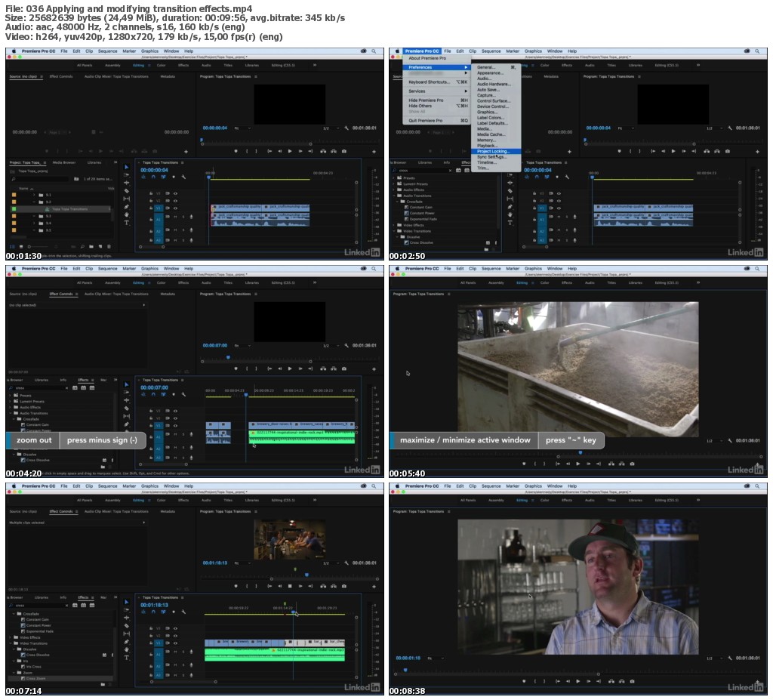The width and height of the screenshot is (773, 700).
Task: Select Topa Topa Transitions sequence in 00:01:30 project
Action: (x=69, y=209)
